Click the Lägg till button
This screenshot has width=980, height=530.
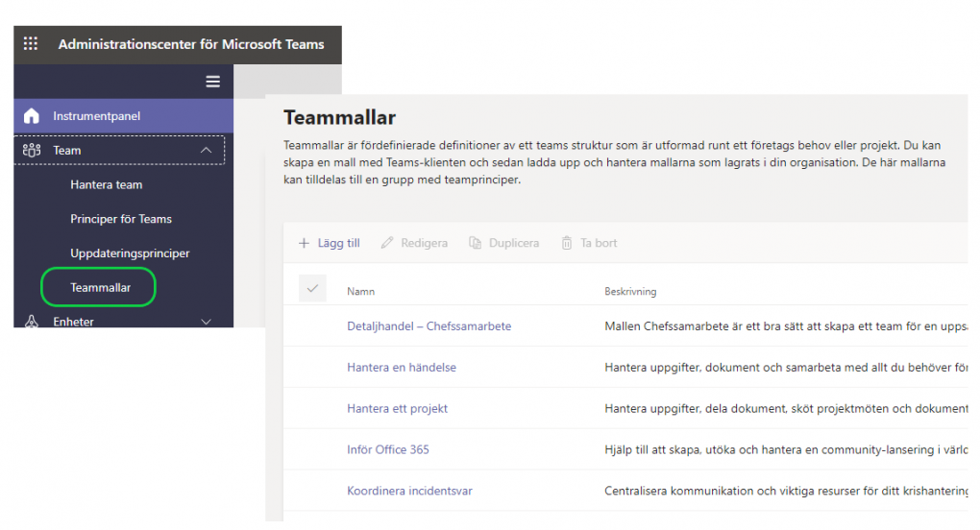click(330, 244)
